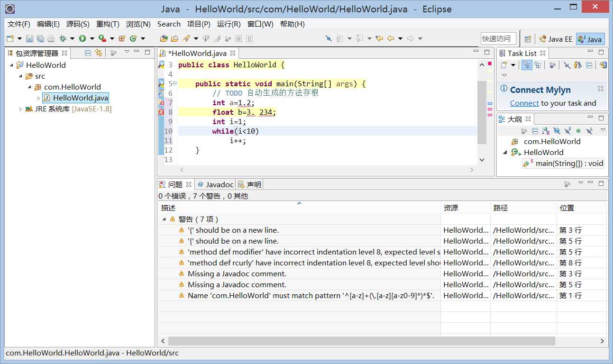Open the Search menu

click(x=169, y=24)
